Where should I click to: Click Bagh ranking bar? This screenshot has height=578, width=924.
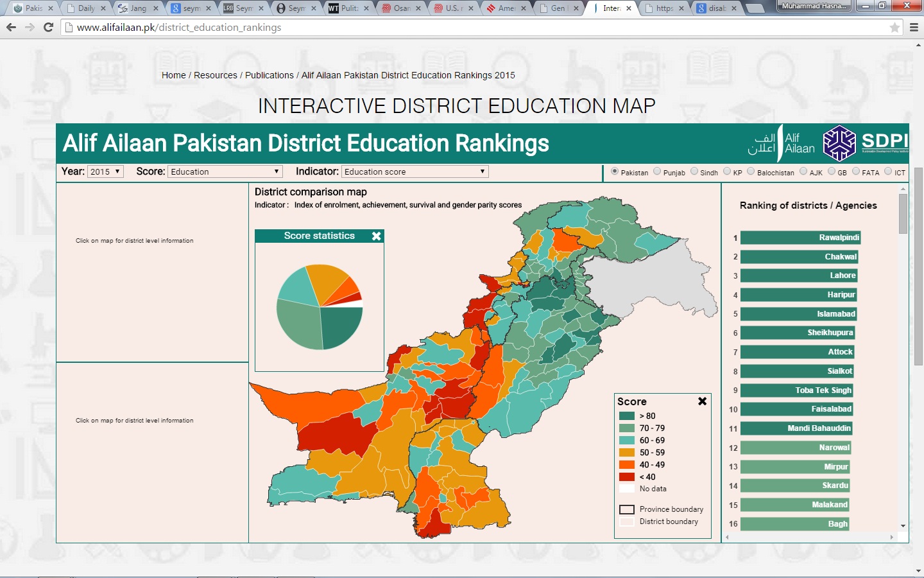(x=795, y=524)
